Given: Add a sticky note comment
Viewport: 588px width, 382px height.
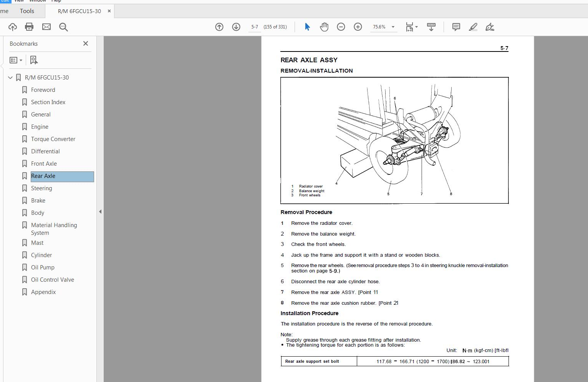Looking at the screenshot, I should (456, 27).
